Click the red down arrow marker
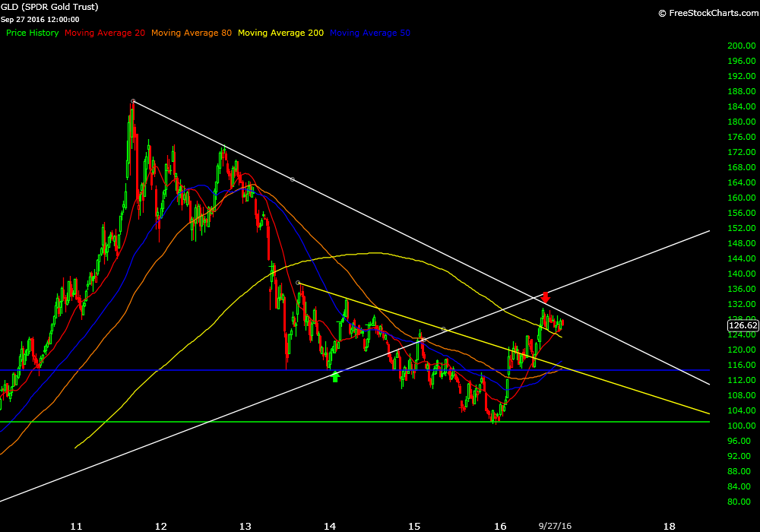Screen dimensions: 760x532 pos(545,298)
